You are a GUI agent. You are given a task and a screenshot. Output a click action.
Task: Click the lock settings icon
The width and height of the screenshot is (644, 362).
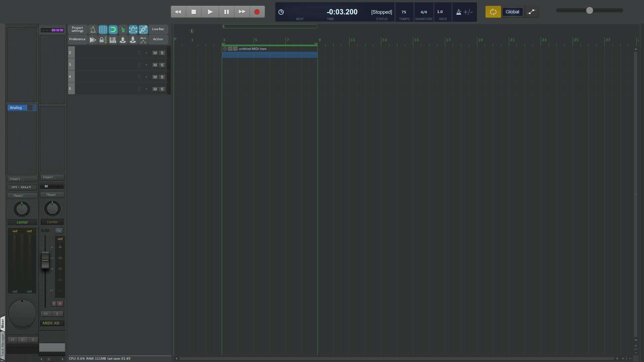click(102, 40)
